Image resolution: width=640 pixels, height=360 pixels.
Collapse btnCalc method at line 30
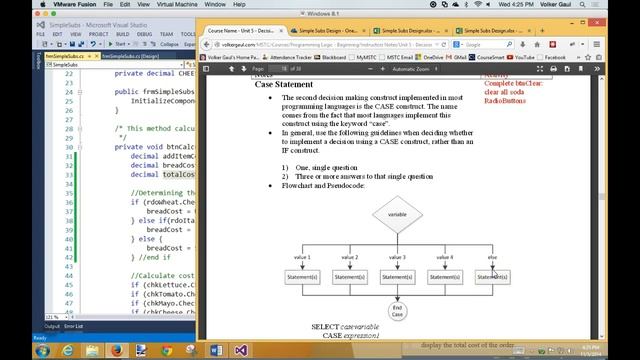(80, 147)
